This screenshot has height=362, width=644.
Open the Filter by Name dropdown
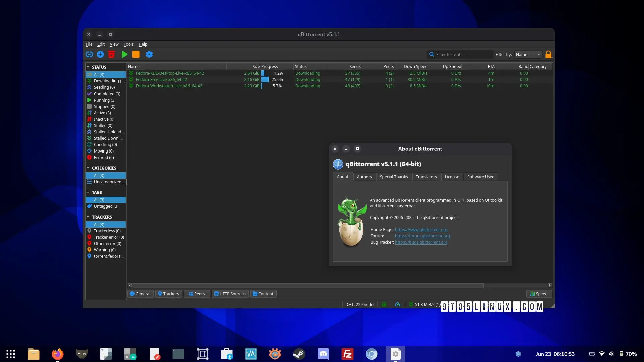(528, 54)
